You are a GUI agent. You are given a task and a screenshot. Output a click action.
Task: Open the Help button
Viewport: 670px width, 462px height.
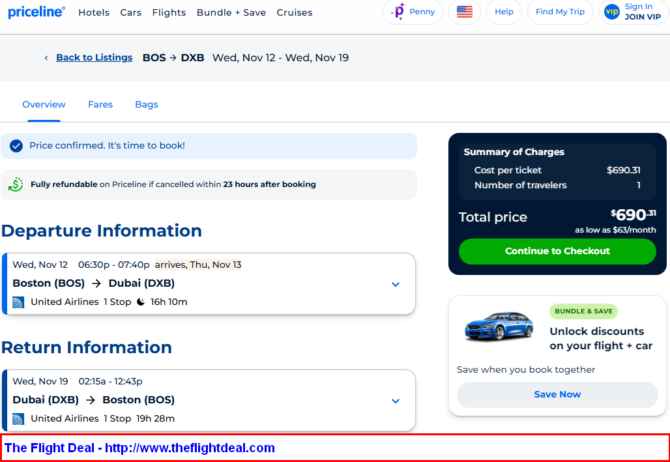coord(504,12)
